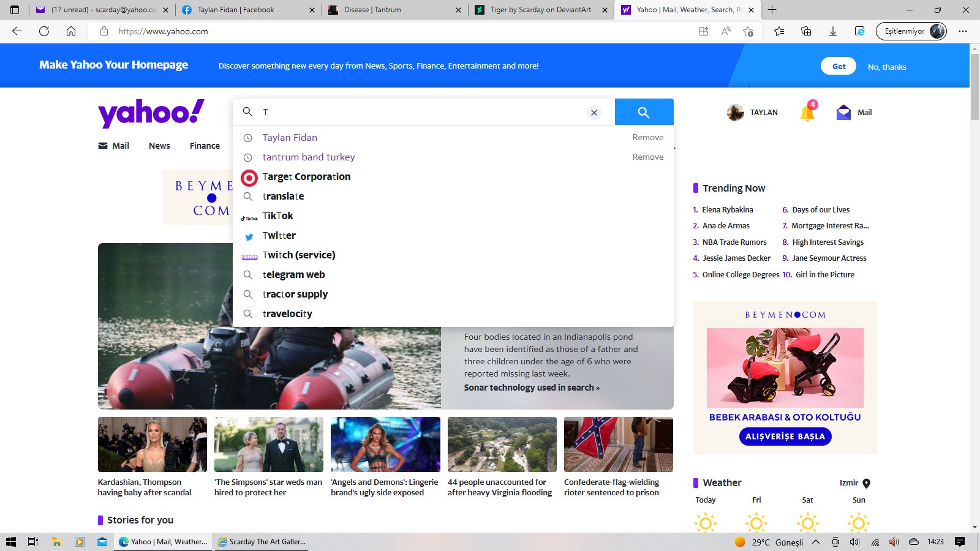
Task: Open Windows Start button
Action: pos(10,542)
